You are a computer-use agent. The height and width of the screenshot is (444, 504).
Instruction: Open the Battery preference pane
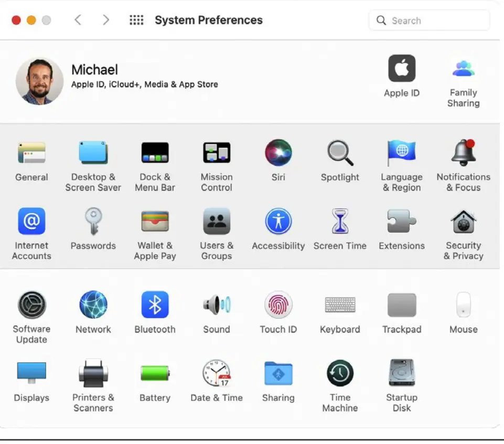(x=155, y=374)
